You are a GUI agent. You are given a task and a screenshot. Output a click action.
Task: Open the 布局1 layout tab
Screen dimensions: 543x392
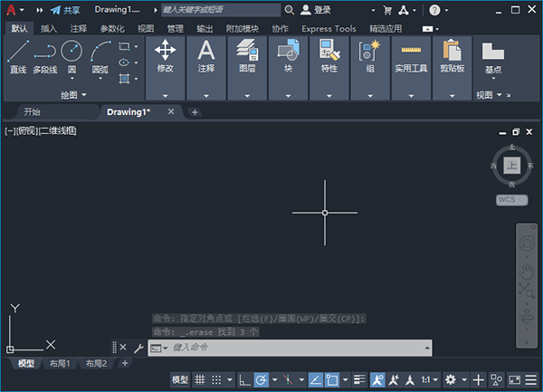pyautogui.click(x=61, y=363)
